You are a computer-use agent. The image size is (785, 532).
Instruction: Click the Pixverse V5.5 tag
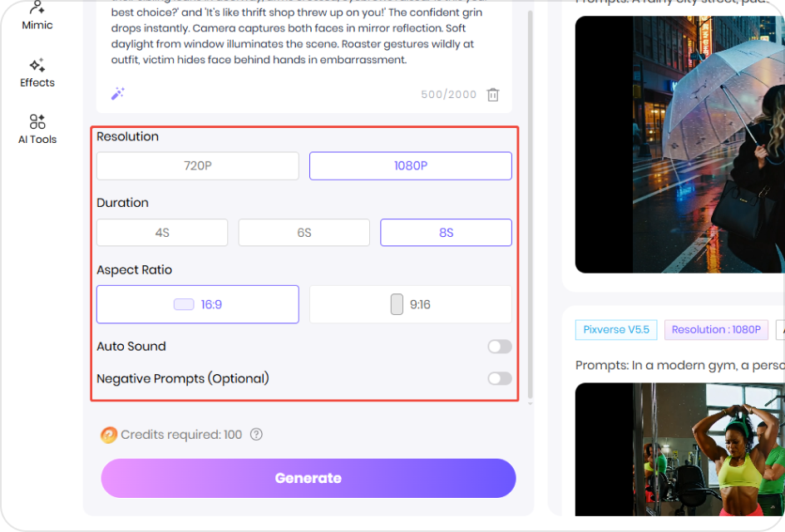(615, 330)
